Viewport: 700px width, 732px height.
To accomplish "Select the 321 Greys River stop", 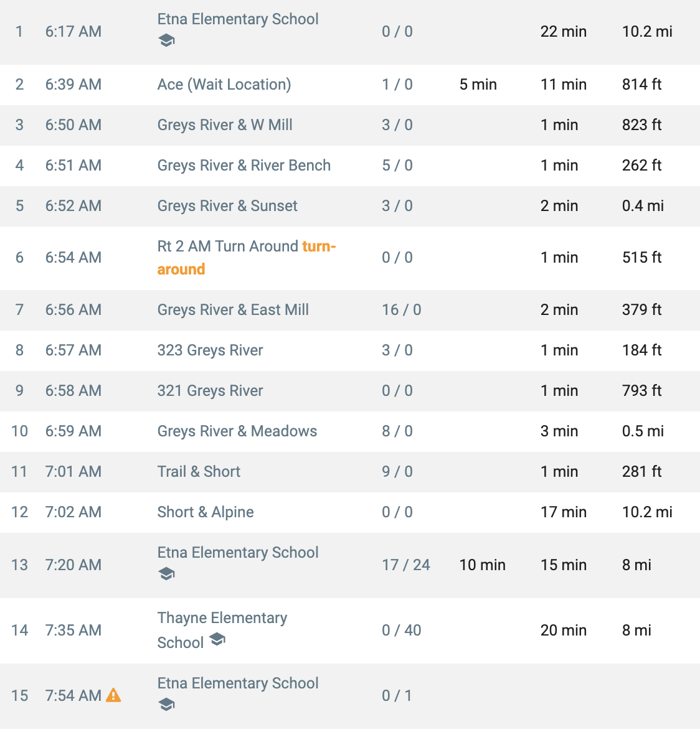I will point(210,391).
